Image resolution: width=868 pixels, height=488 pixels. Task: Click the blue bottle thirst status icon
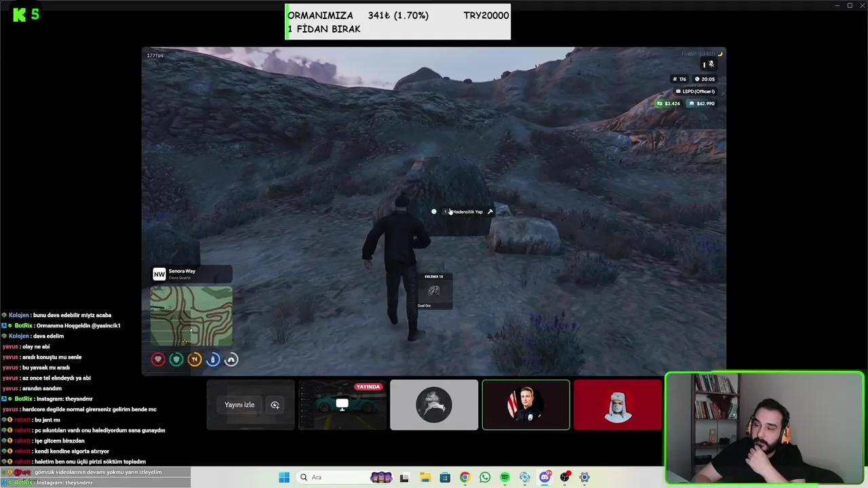coord(213,359)
